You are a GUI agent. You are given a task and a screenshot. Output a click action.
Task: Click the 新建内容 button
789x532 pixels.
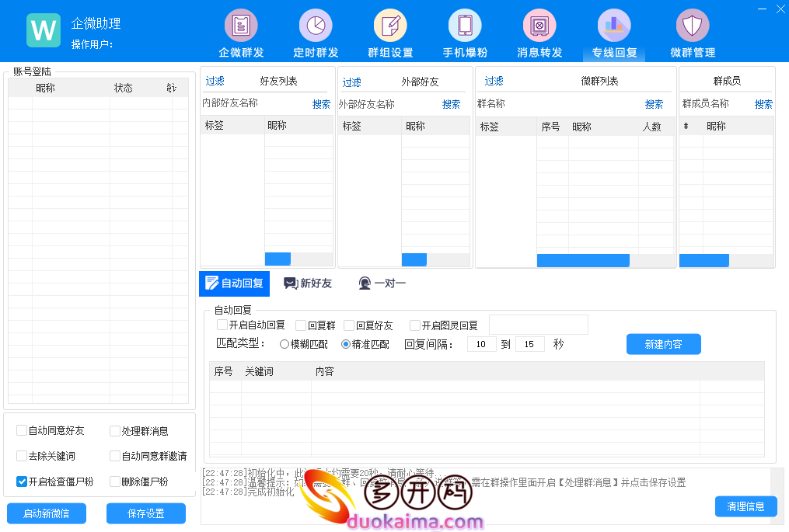[663, 344]
